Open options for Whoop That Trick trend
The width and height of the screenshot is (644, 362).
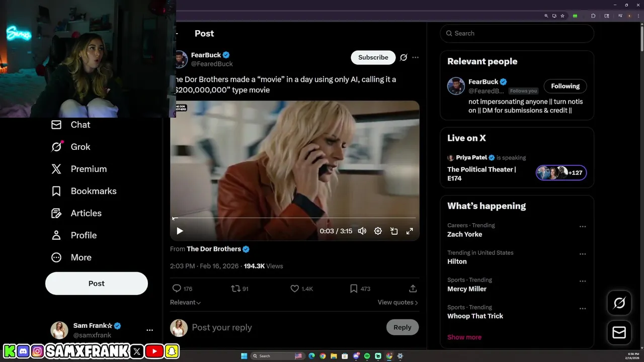coord(583,309)
